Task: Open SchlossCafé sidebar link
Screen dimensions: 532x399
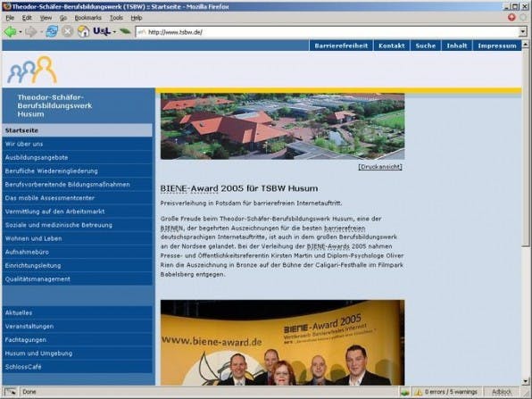Action: coord(78,367)
